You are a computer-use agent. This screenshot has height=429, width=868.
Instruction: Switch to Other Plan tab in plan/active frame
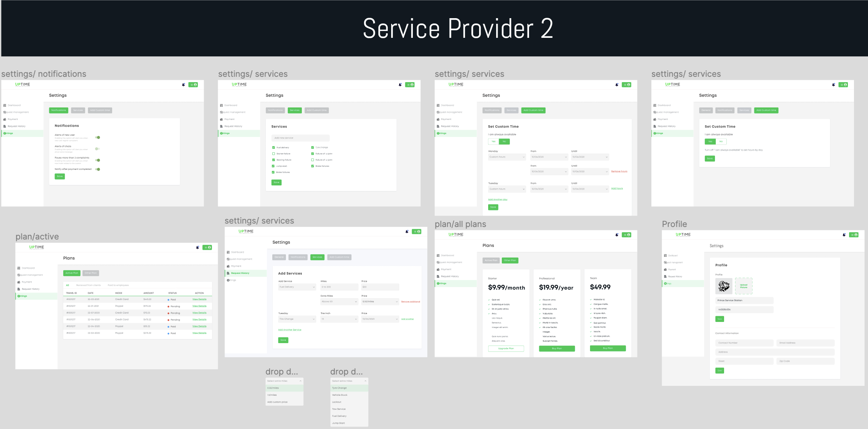91,273
